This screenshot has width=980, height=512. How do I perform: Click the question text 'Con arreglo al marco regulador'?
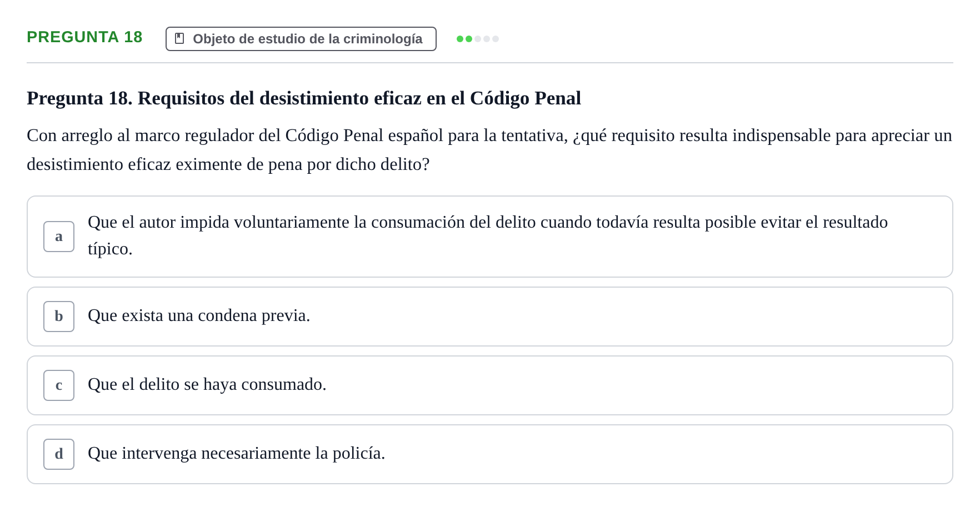(489, 150)
